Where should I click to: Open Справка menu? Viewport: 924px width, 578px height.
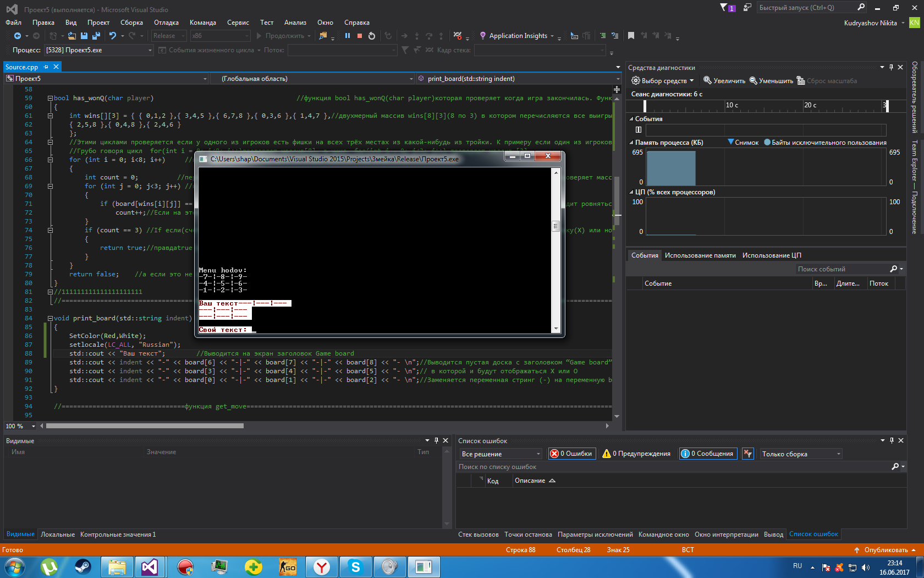(x=356, y=23)
